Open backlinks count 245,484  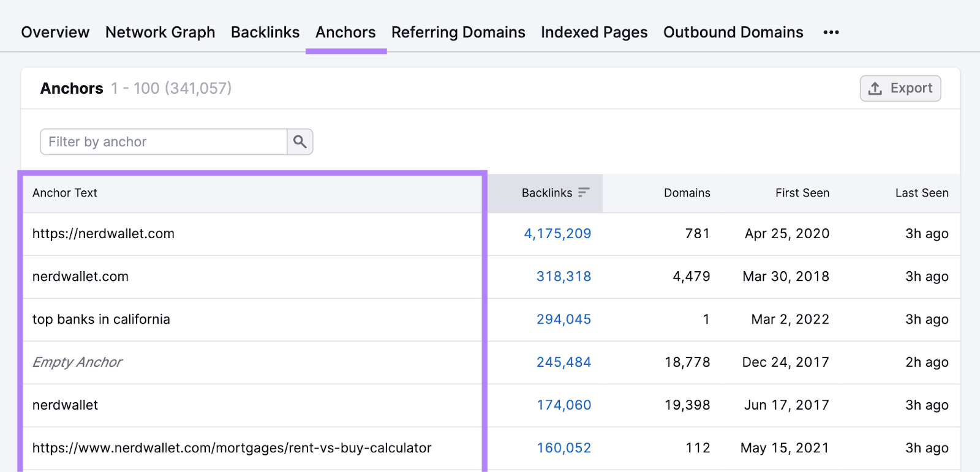(x=563, y=362)
